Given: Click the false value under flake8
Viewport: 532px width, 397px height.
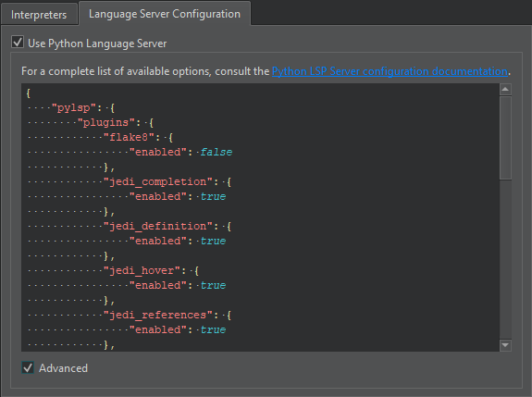Looking at the screenshot, I should point(217,152).
